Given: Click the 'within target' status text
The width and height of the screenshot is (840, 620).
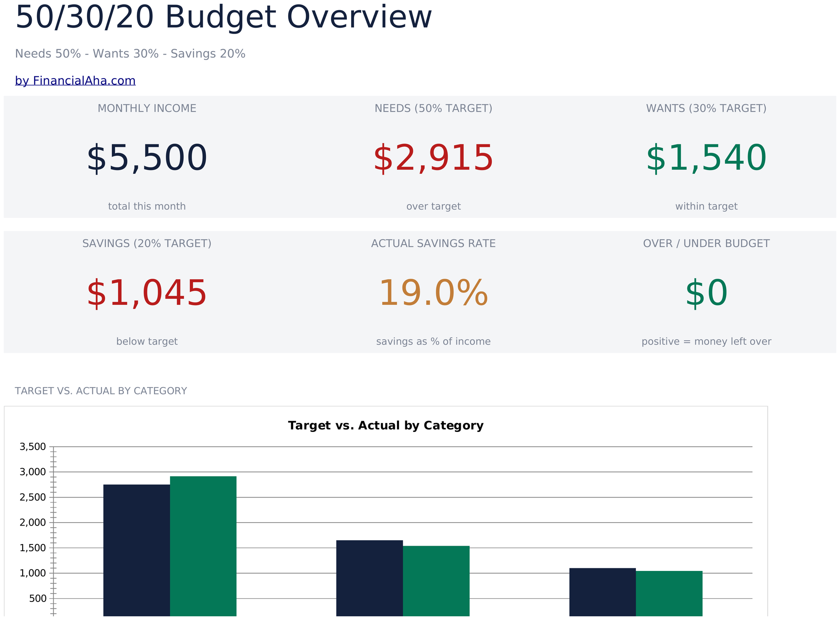Looking at the screenshot, I should point(706,207).
